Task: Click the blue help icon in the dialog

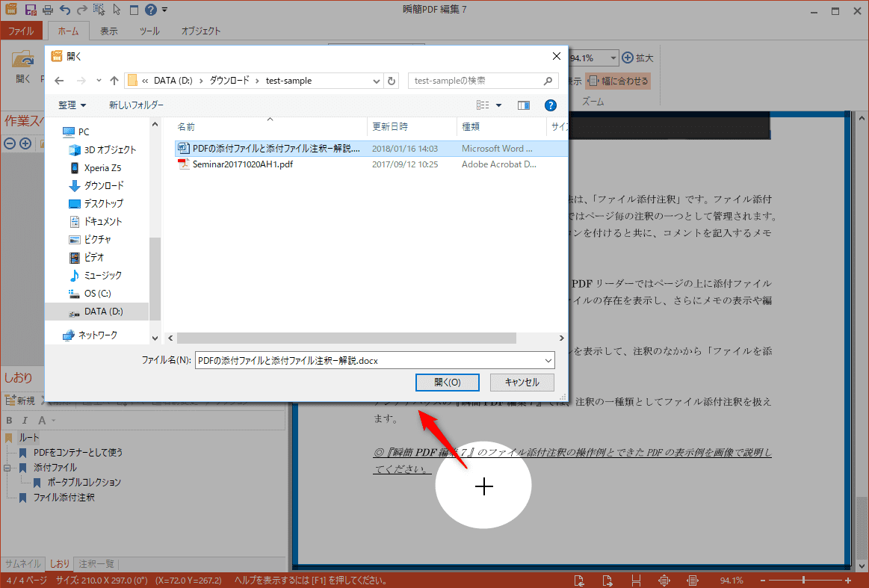Action: (551, 105)
